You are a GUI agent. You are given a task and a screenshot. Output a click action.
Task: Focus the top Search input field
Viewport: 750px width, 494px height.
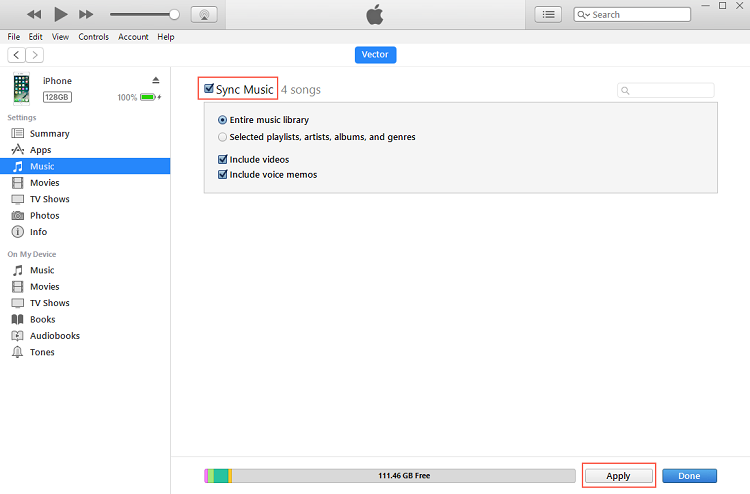tap(632, 15)
